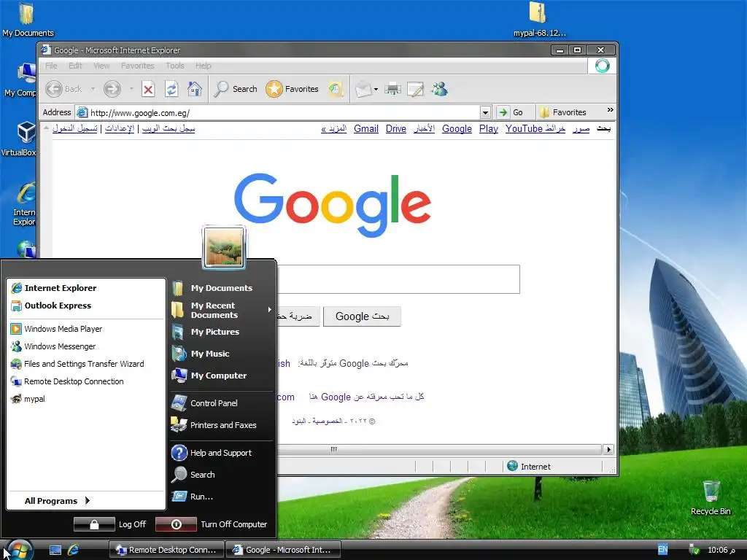The image size is (747, 560).
Task: Click the Go button next to address bar
Action: click(x=511, y=112)
